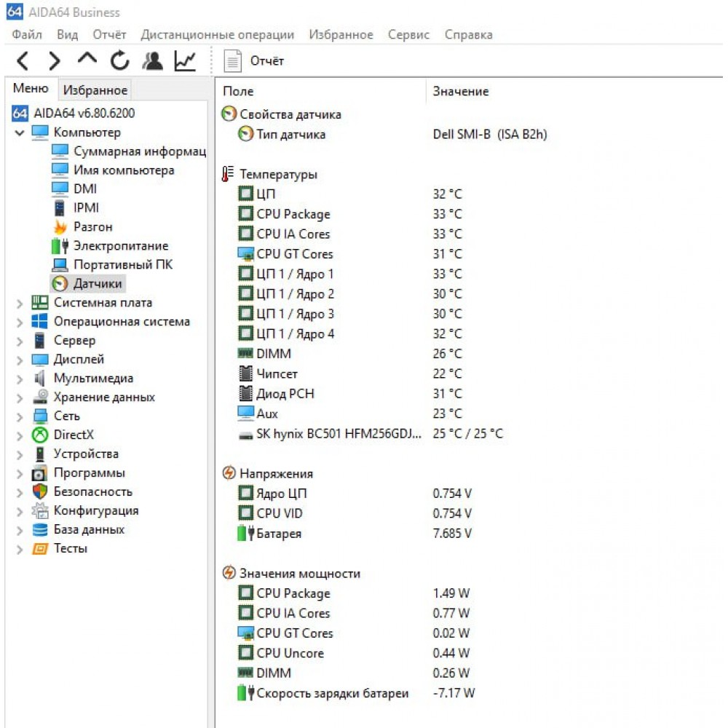
Task: Click the Отчёт report button
Action: tap(253, 61)
